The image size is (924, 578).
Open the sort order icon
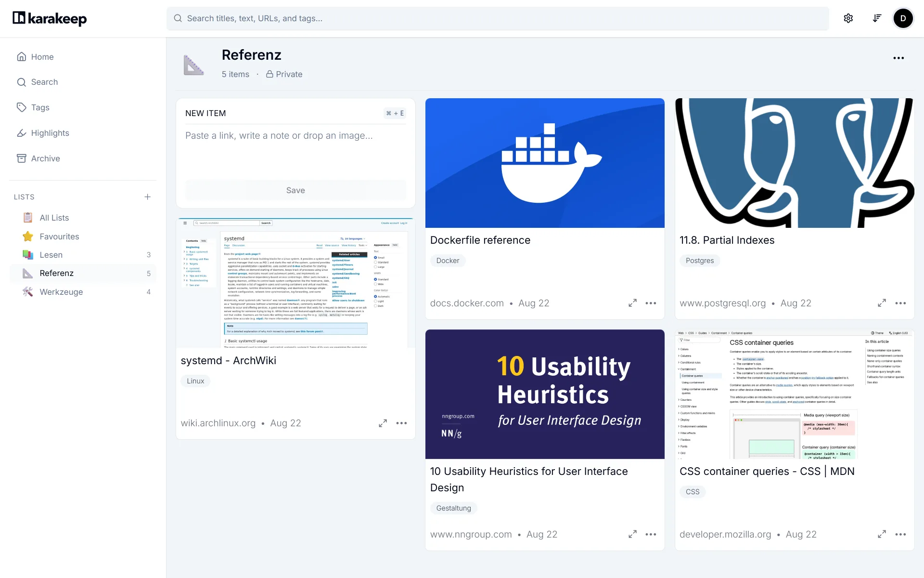point(877,18)
